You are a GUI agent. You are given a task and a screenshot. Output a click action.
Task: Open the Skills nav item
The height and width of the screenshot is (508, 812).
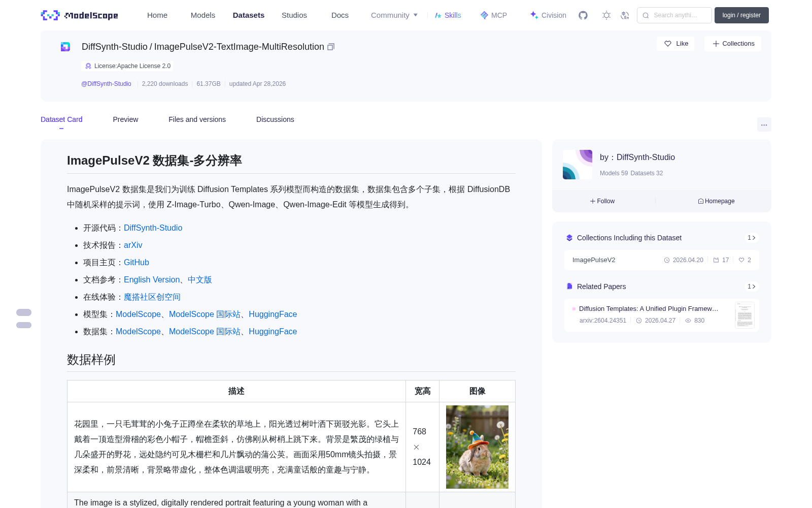coord(448,15)
